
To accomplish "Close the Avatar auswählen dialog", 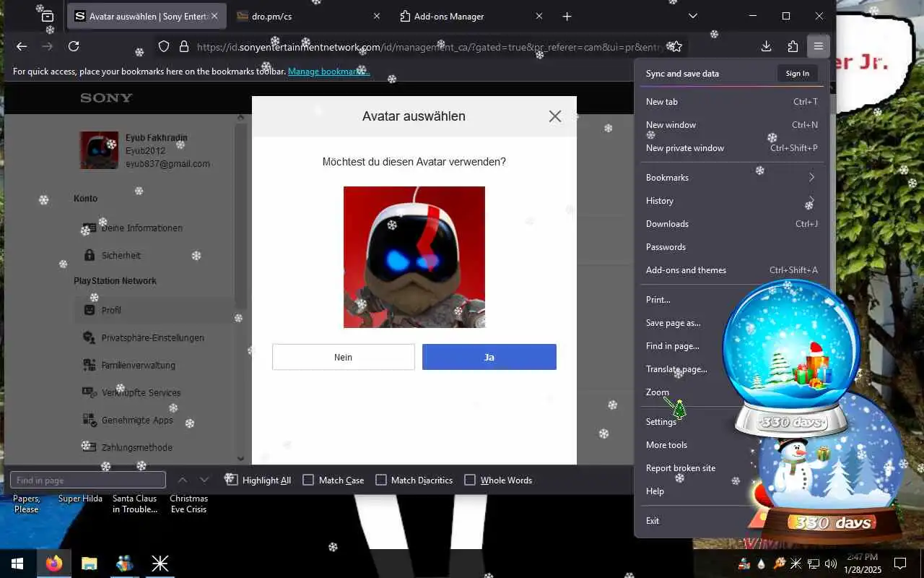I will click(x=554, y=116).
